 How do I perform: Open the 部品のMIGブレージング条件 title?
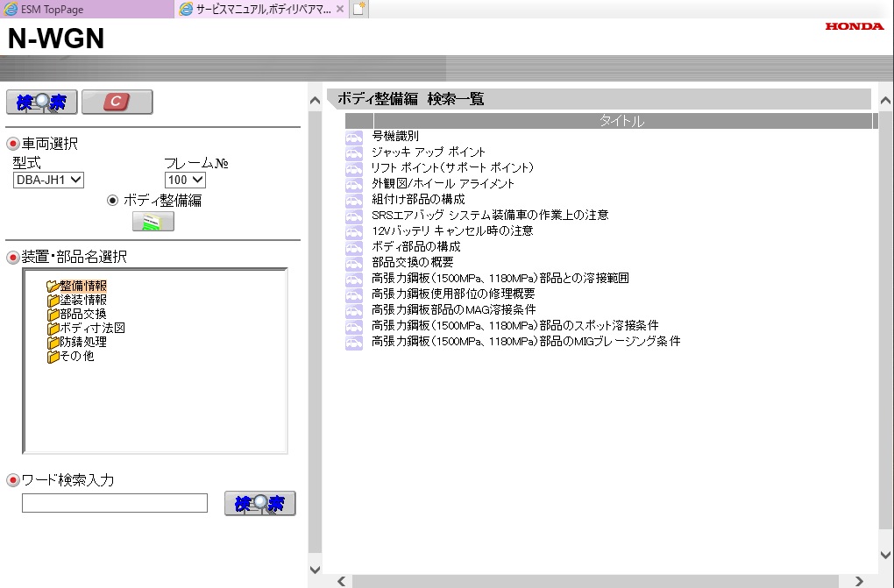[x=526, y=341]
